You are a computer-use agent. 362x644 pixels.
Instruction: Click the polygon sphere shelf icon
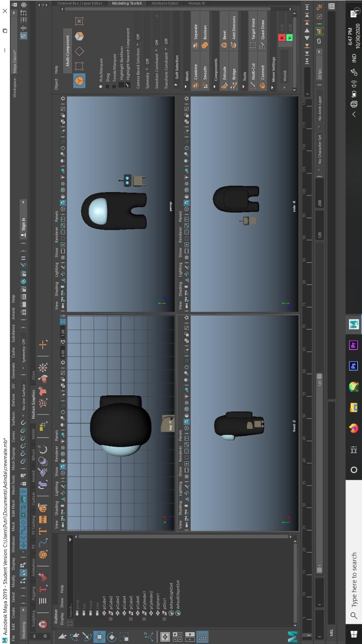click(x=43, y=555)
